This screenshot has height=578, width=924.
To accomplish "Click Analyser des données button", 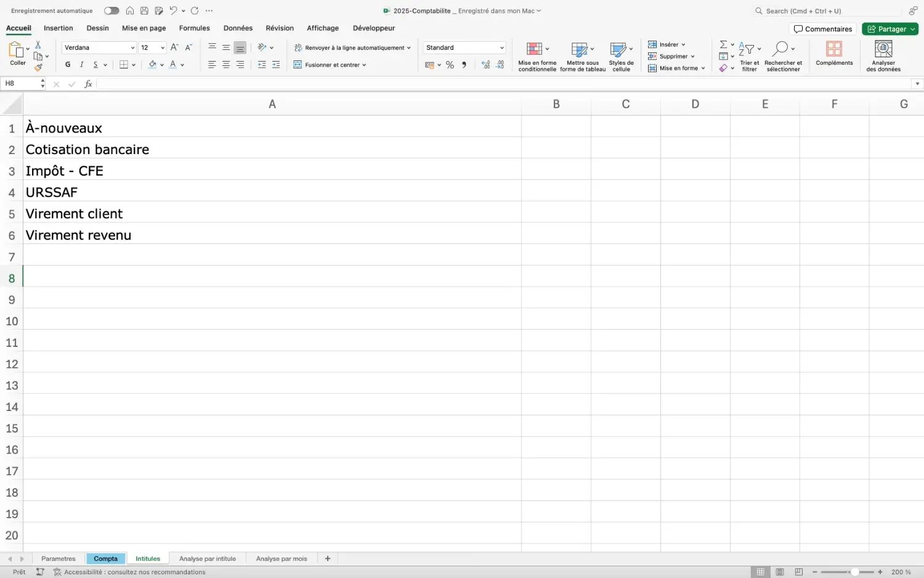I will coord(883,57).
